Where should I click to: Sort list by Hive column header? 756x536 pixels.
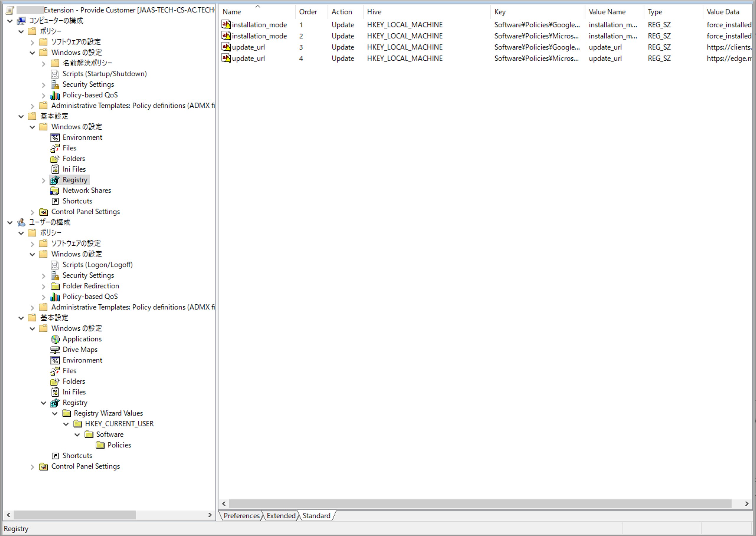(427, 11)
